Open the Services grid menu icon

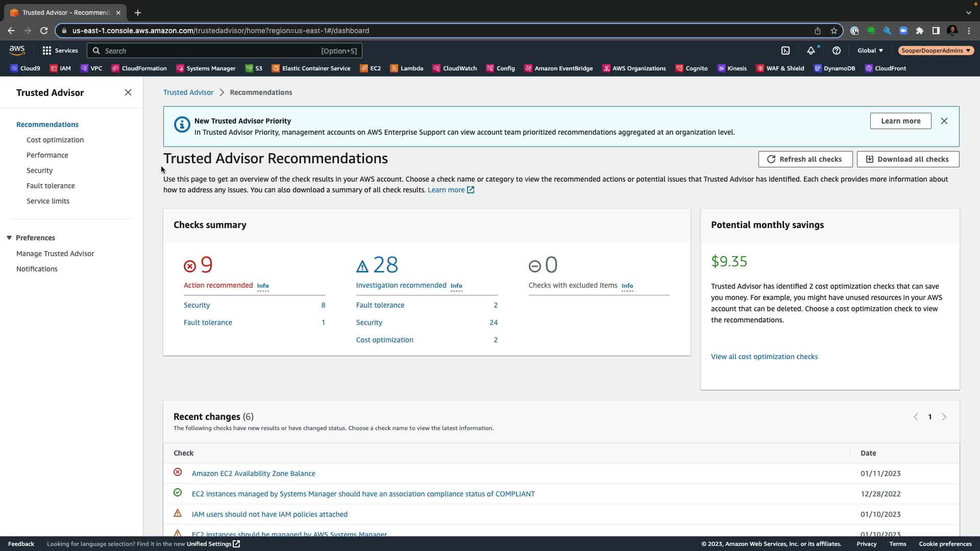point(47,51)
